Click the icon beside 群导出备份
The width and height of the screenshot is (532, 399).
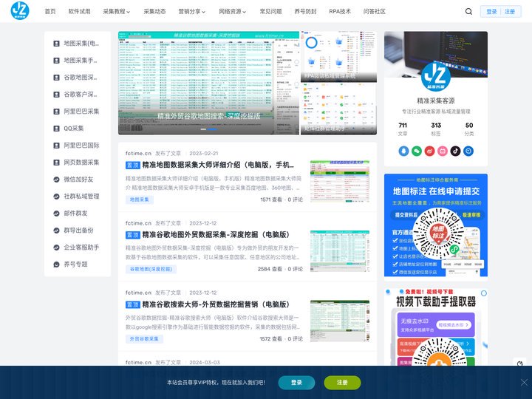point(57,230)
